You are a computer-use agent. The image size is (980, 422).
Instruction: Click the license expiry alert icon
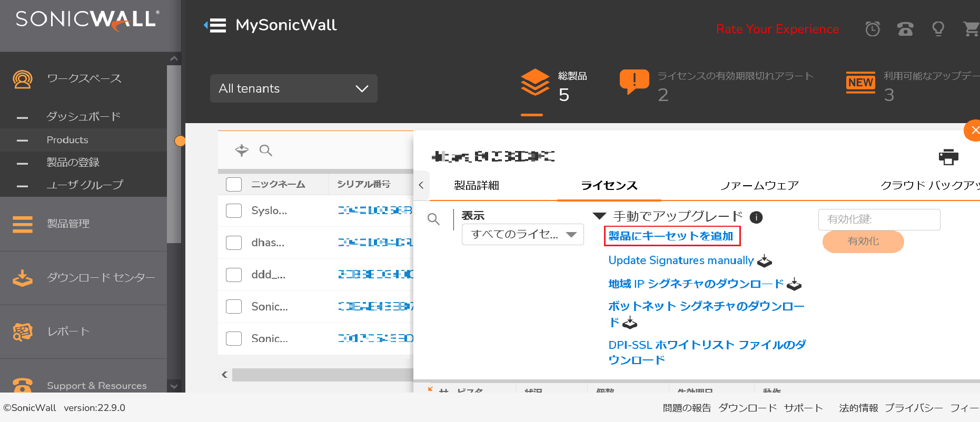pyautogui.click(x=635, y=83)
